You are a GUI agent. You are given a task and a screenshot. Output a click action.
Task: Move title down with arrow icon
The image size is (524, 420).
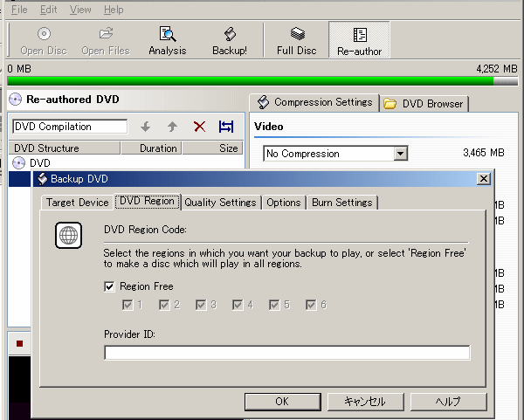[x=146, y=127]
